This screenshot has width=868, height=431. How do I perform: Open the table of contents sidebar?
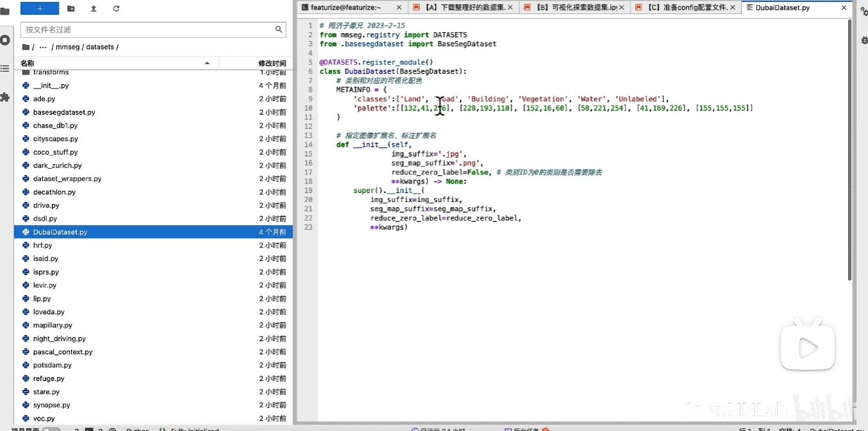click(5, 69)
